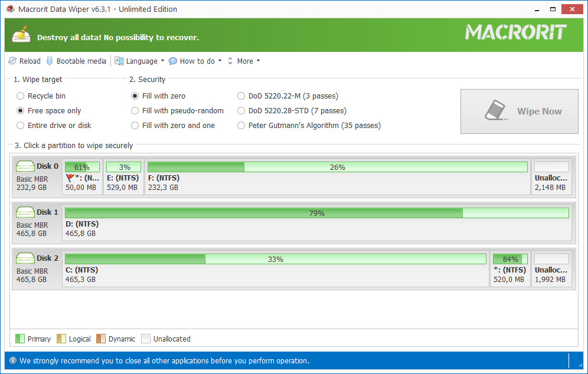The width and height of the screenshot is (588, 374).
Task: Click the resize grip in status bar
Action: click(580, 364)
